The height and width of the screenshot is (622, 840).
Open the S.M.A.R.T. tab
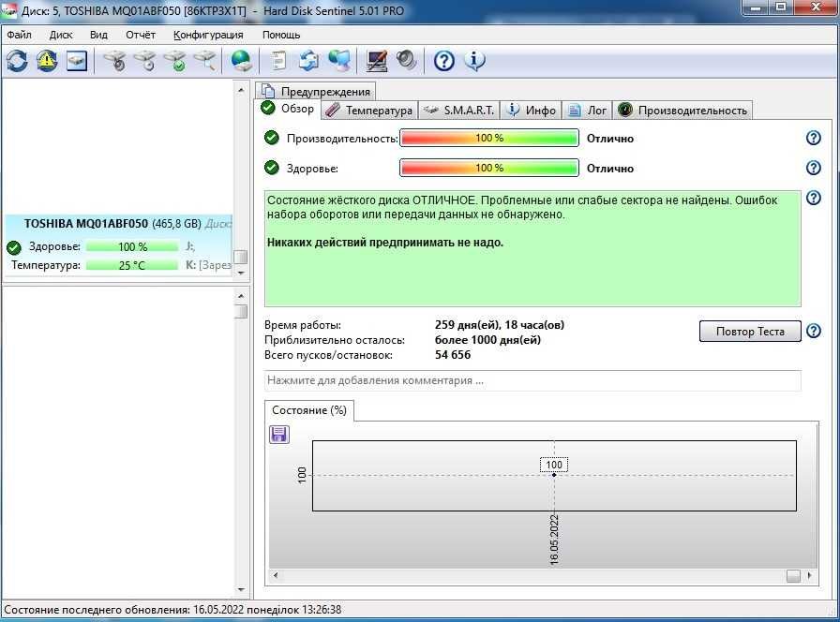458,111
